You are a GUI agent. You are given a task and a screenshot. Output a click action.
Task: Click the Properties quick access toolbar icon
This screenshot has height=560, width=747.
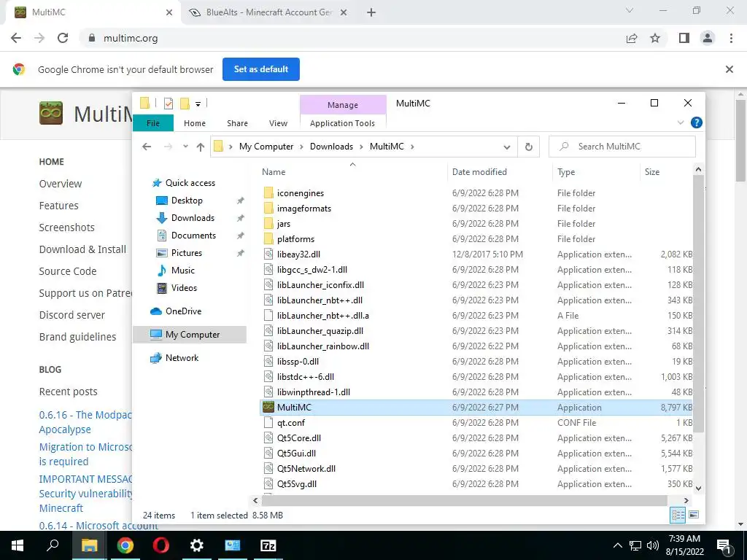point(169,104)
